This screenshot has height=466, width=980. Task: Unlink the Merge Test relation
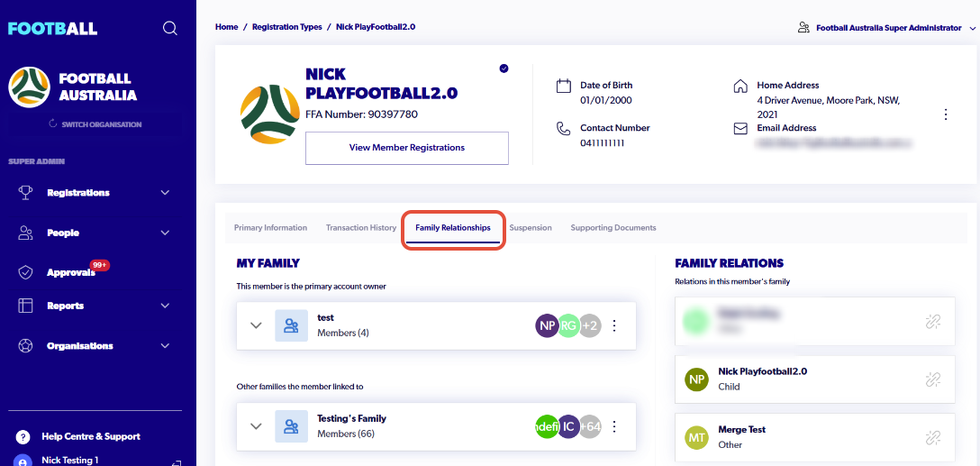(x=933, y=437)
